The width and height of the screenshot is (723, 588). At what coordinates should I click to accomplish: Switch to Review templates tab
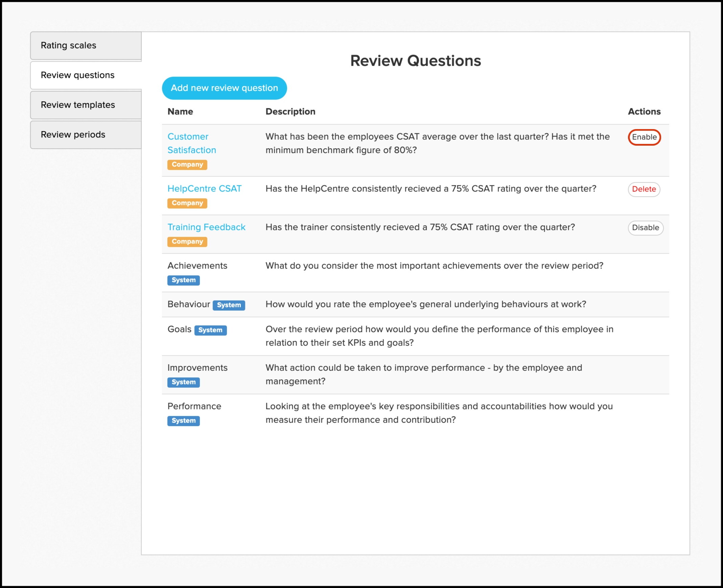coord(86,105)
